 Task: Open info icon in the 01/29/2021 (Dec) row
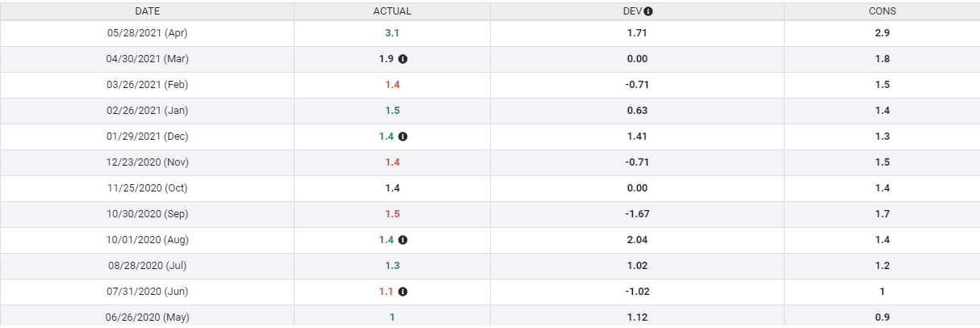pos(403,137)
